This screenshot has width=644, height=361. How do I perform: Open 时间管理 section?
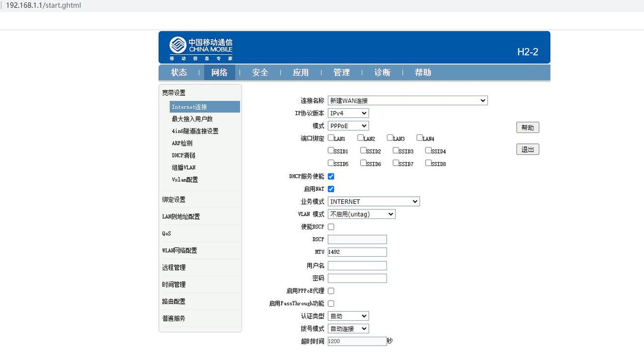pos(174,284)
